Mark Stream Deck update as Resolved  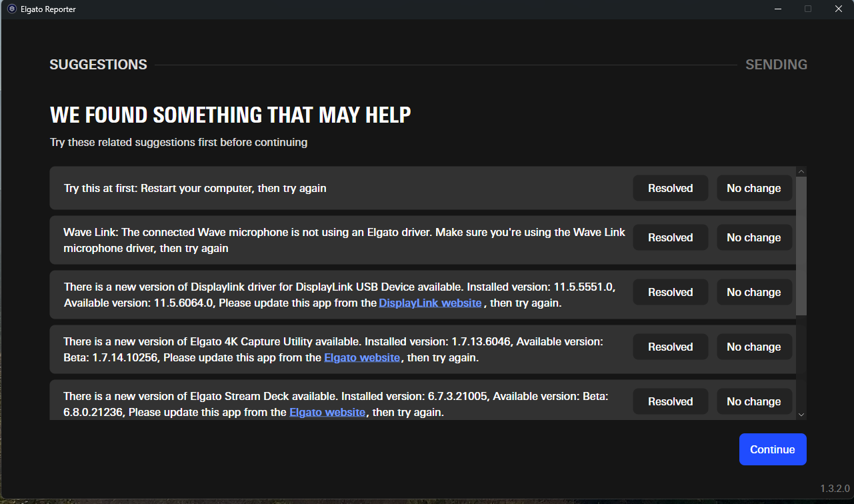coord(671,401)
